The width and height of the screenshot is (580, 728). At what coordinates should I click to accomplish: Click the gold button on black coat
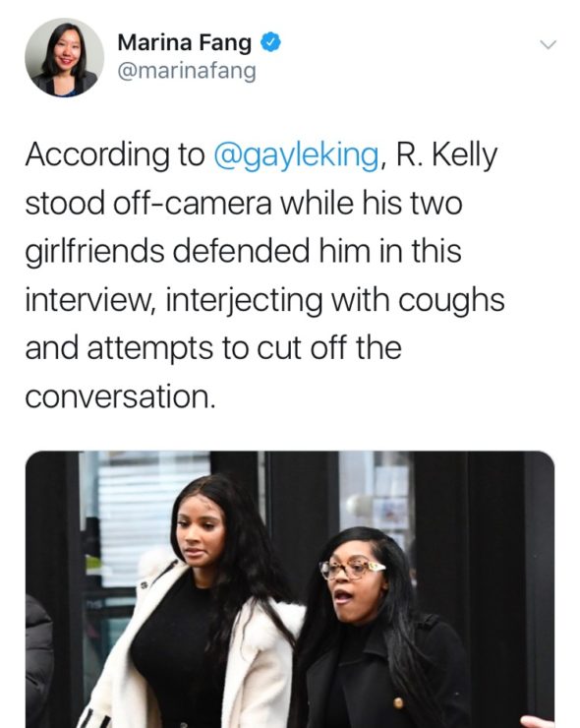pos(398,703)
